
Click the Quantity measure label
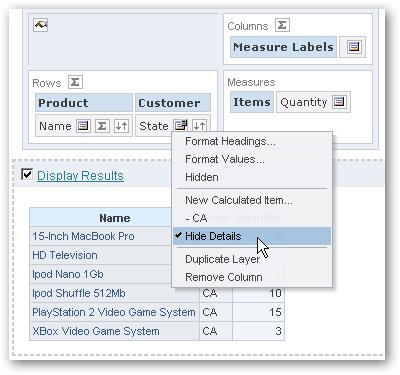304,102
